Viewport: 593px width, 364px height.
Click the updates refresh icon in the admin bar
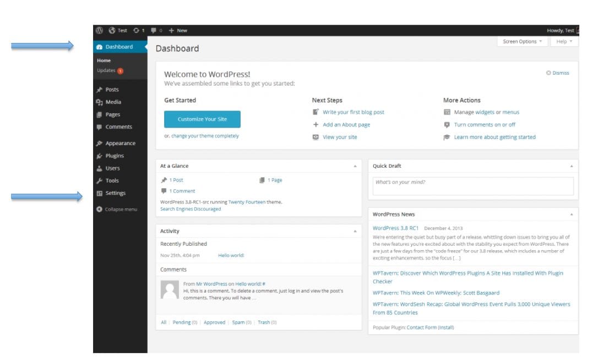(136, 31)
